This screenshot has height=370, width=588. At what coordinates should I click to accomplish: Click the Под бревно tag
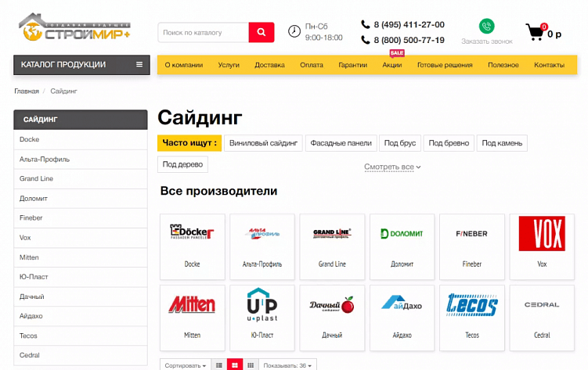click(449, 143)
